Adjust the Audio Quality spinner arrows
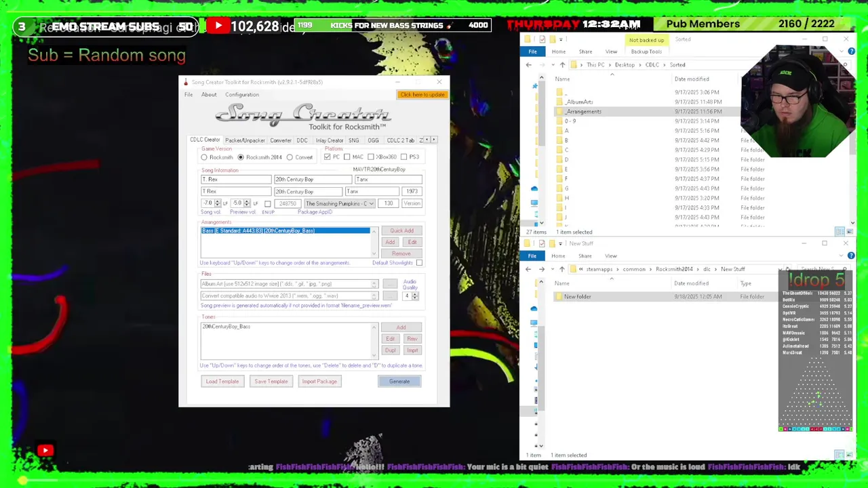 pos(415,296)
